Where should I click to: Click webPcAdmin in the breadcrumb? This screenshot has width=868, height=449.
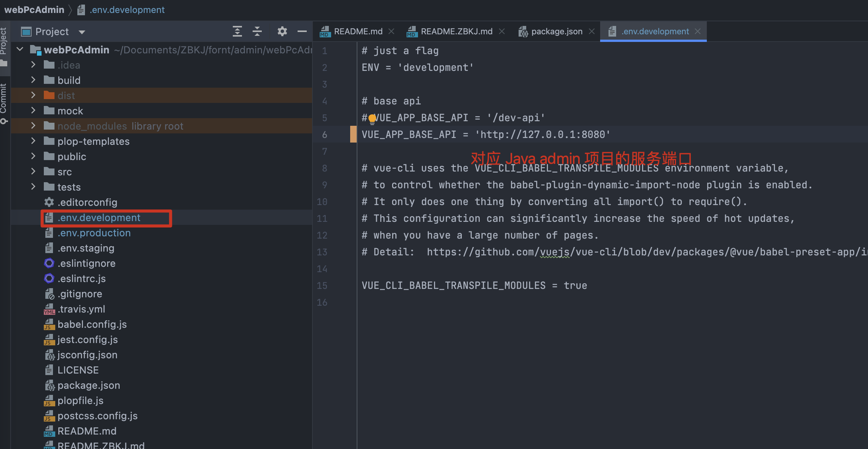click(34, 10)
